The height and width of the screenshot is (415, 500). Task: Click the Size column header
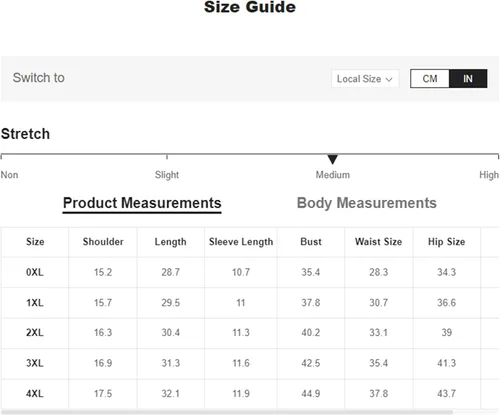pos(35,242)
